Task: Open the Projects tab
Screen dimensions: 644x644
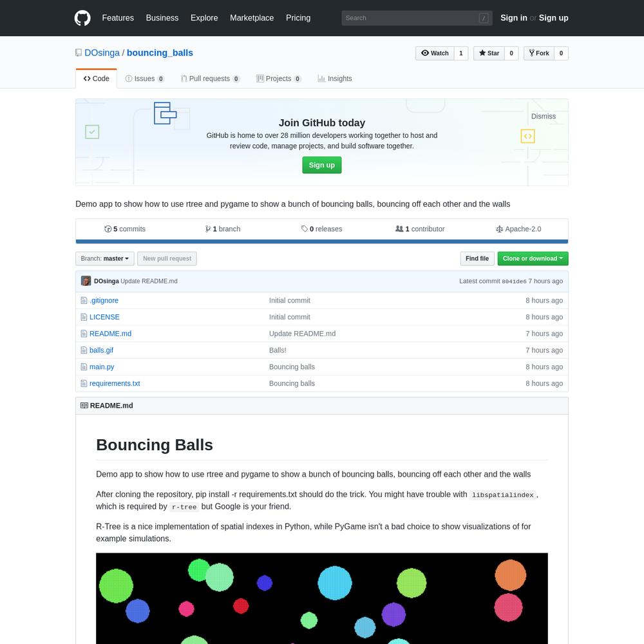Action: [279, 79]
